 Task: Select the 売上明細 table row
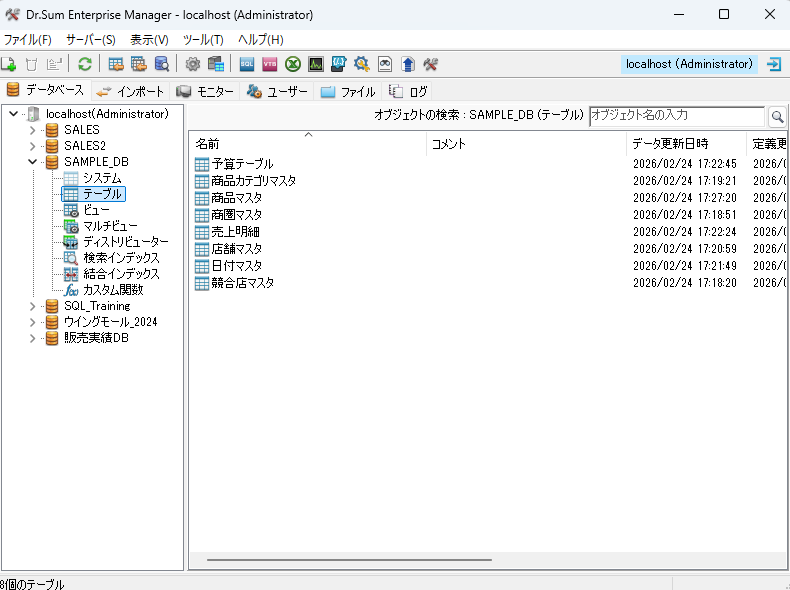pos(235,232)
